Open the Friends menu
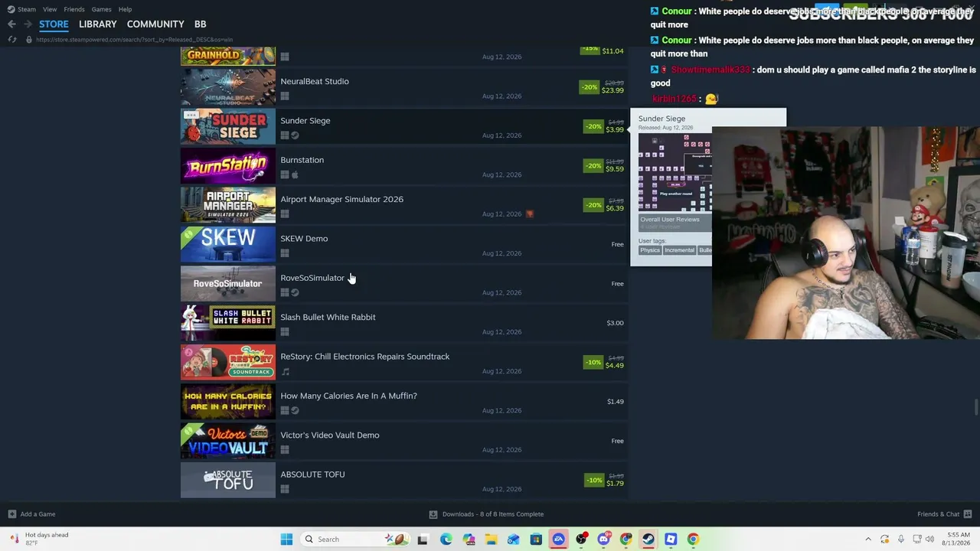 [74, 9]
